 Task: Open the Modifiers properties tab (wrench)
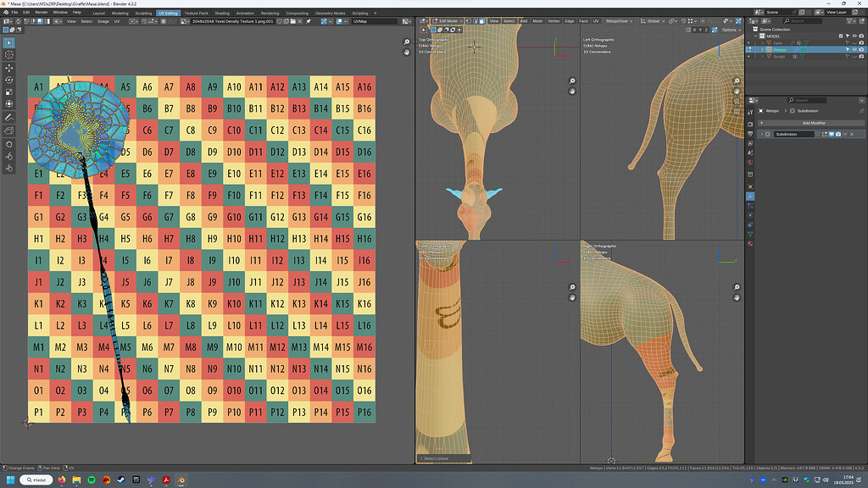point(751,196)
